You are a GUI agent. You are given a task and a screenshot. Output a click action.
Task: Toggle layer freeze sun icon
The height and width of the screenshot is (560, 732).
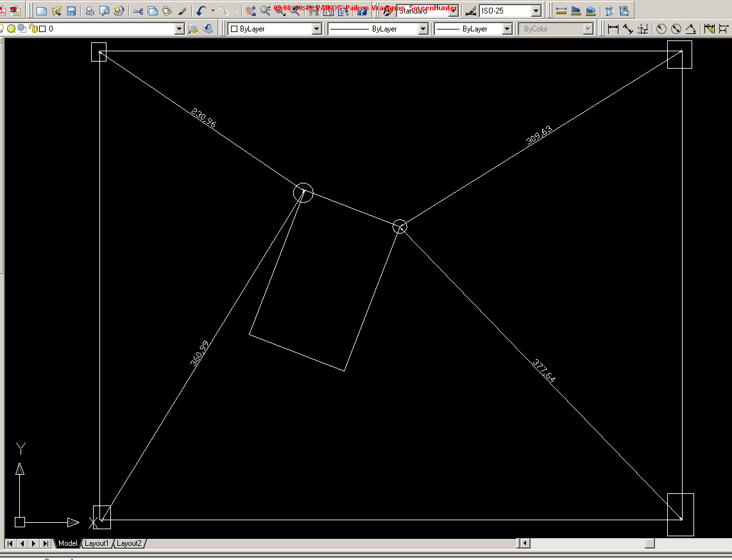point(12,29)
